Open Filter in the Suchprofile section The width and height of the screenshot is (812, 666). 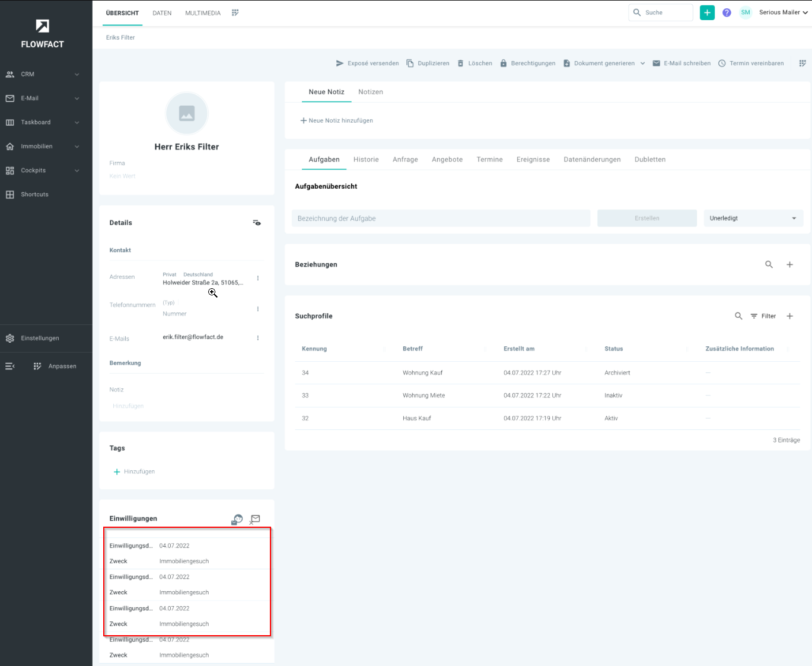[763, 316]
